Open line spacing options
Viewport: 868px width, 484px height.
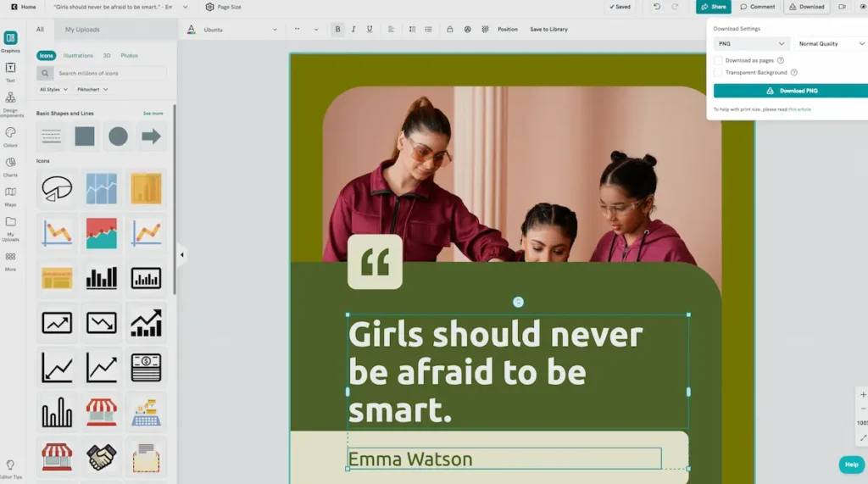[412, 30]
